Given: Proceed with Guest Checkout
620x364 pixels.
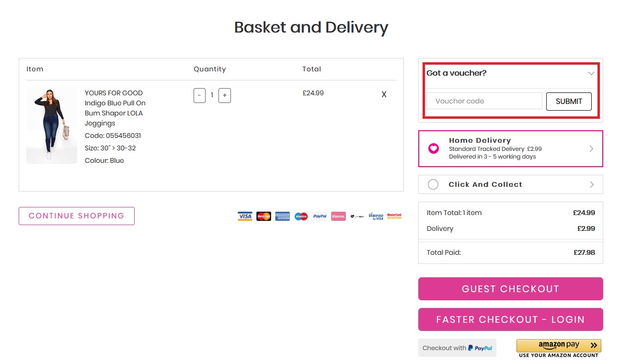Looking at the screenshot, I should point(511,289).
